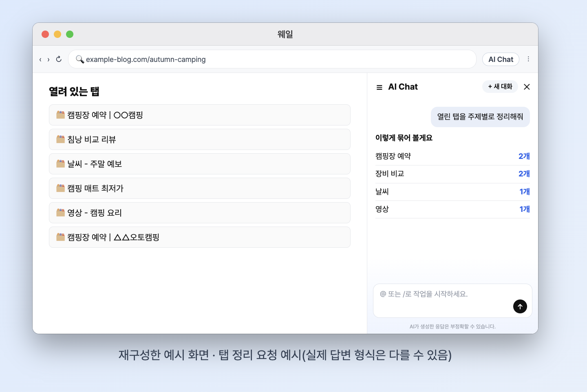Start a new chat with 새 대화
This screenshot has height=392, width=587.
[500, 86]
